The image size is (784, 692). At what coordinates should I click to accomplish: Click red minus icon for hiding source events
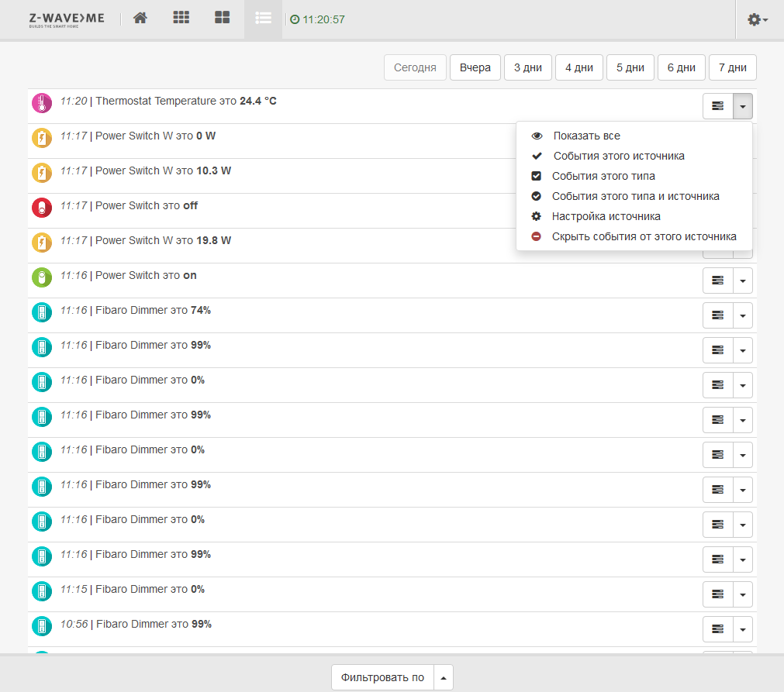coord(536,236)
